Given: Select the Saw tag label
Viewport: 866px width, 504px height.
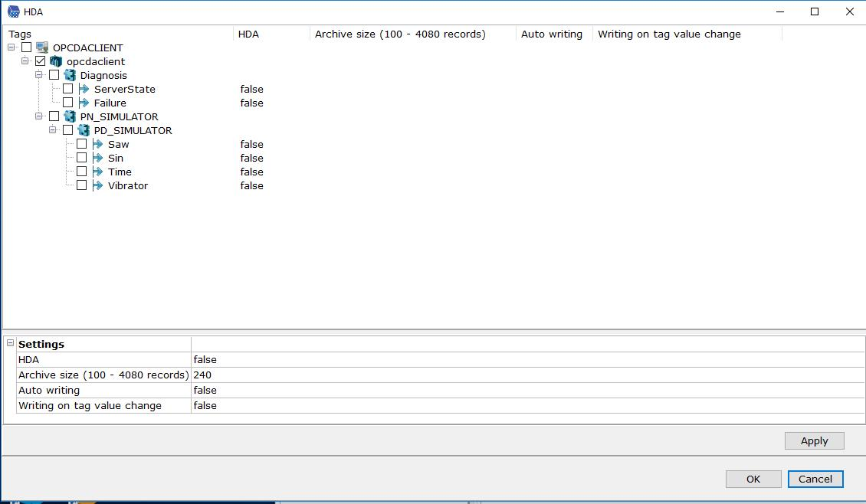Looking at the screenshot, I should (118, 144).
